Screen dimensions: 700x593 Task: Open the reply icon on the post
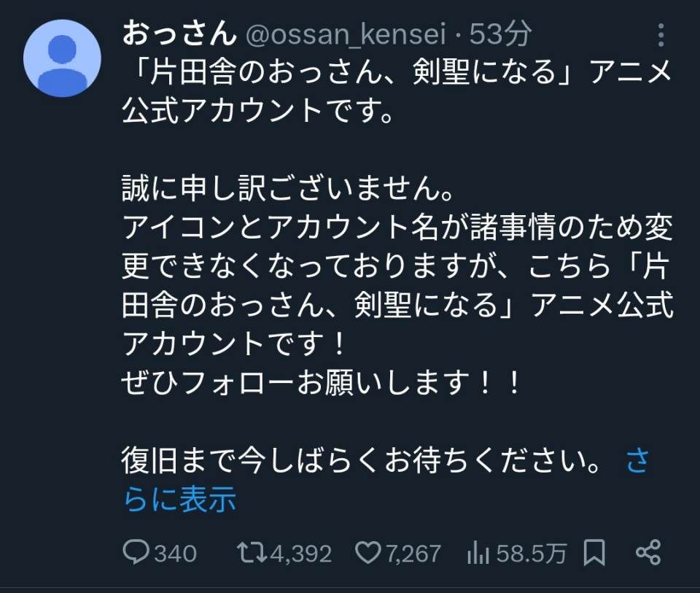[136, 552]
